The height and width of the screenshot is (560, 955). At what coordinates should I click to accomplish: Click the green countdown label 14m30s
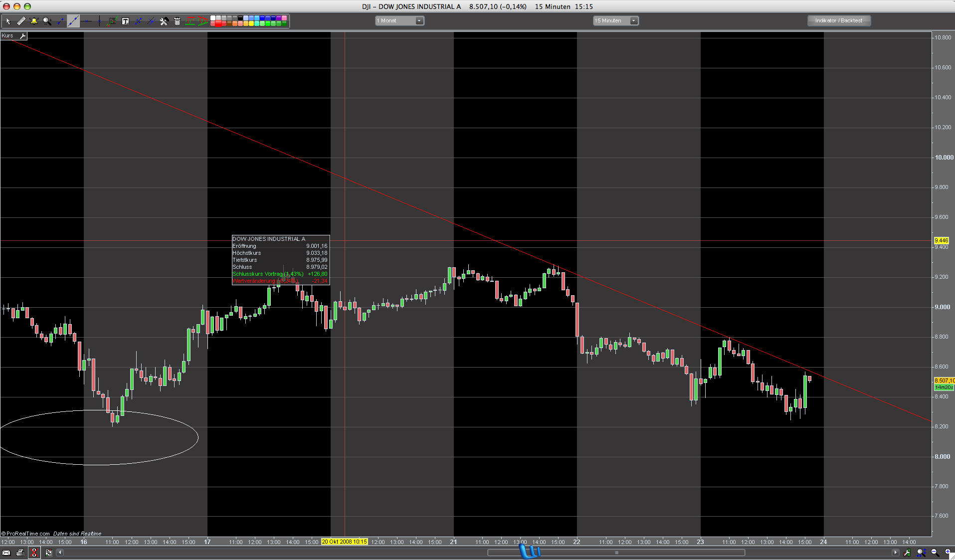pos(944,387)
